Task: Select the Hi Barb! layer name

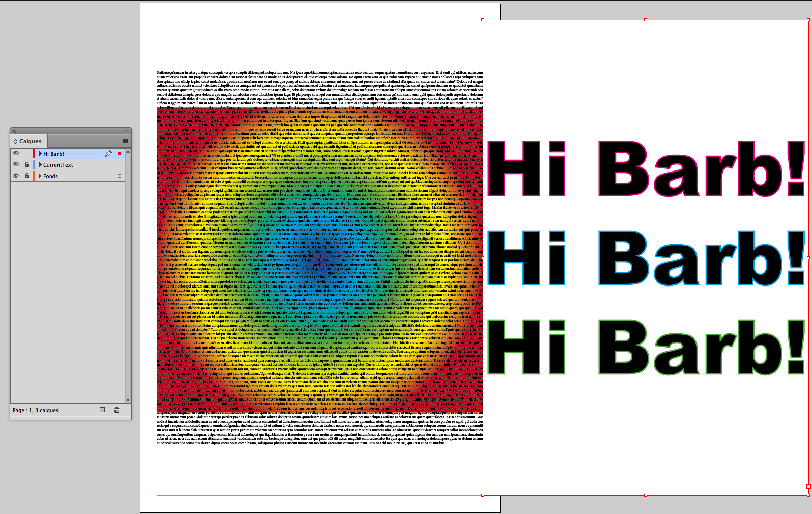Action: 53,154
